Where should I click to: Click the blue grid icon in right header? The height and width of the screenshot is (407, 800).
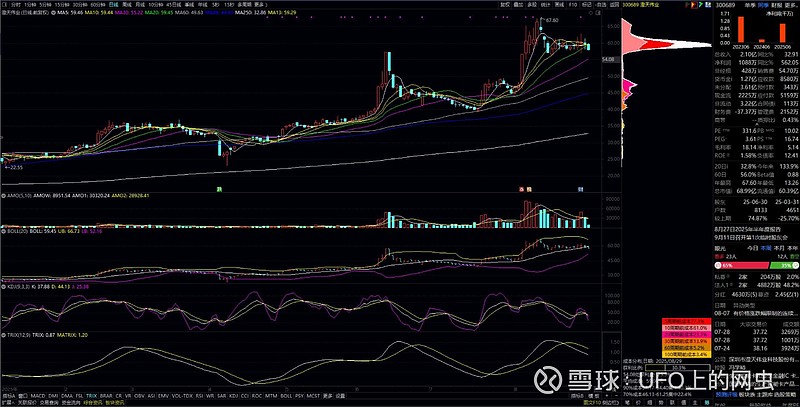tap(708, 4)
